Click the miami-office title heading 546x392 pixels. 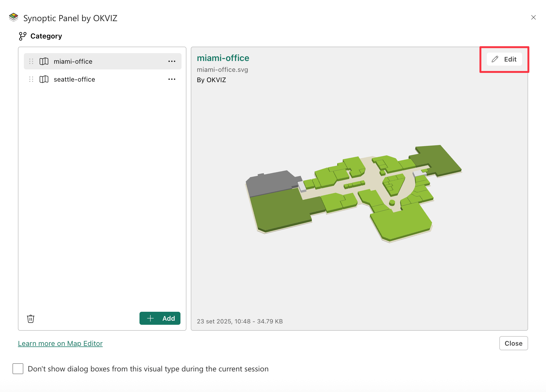pos(223,58)
